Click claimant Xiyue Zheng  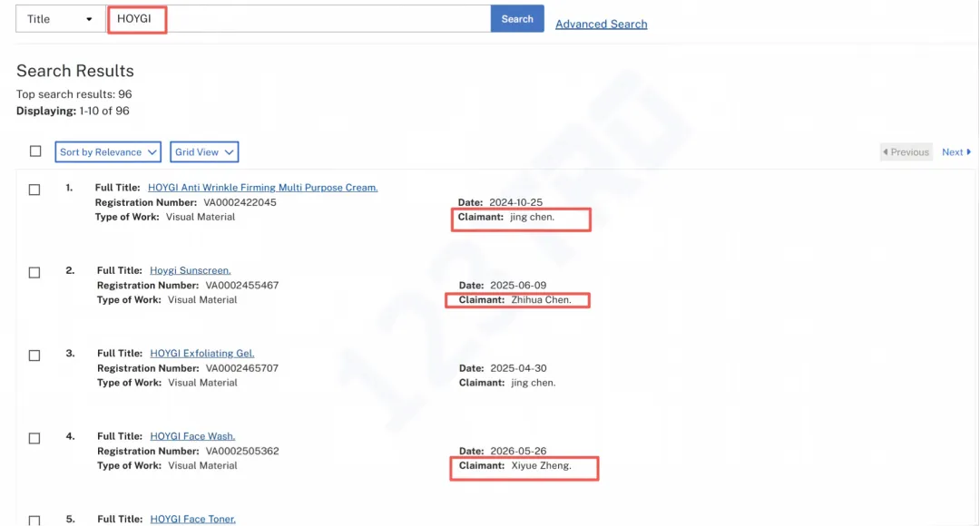541,465
